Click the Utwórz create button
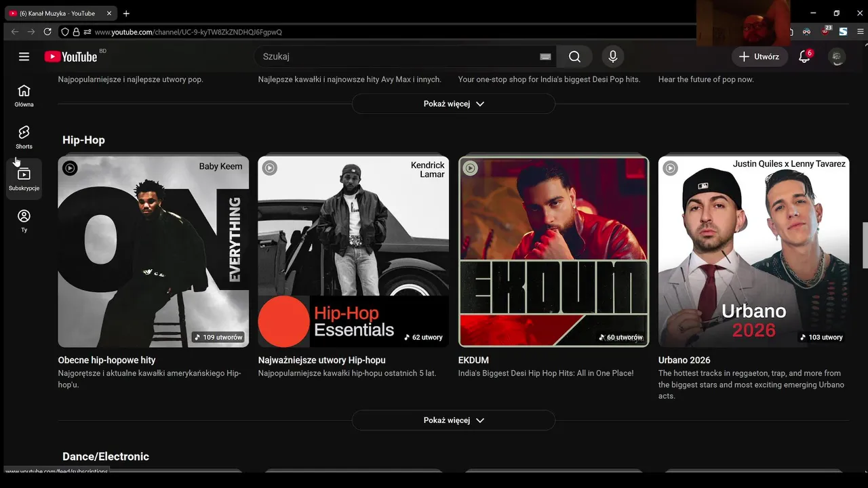Image resolution: width=868 pixels, height=488 pixels. click(x=759, y=56)
